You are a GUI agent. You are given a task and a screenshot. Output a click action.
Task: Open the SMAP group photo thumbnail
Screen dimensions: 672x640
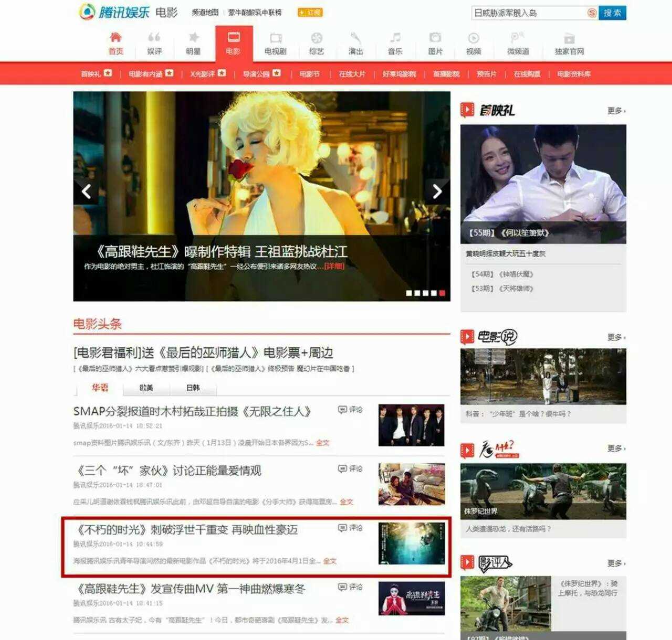point(412,425)
